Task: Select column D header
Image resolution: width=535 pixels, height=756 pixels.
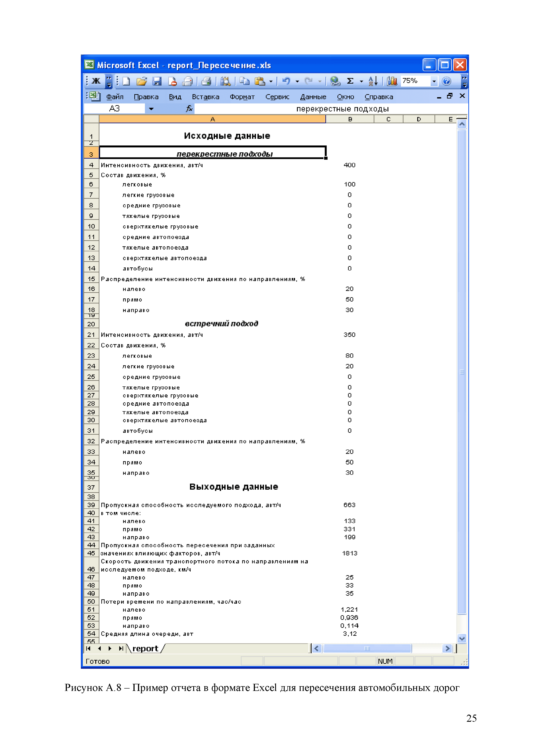Action: [419, 119]
